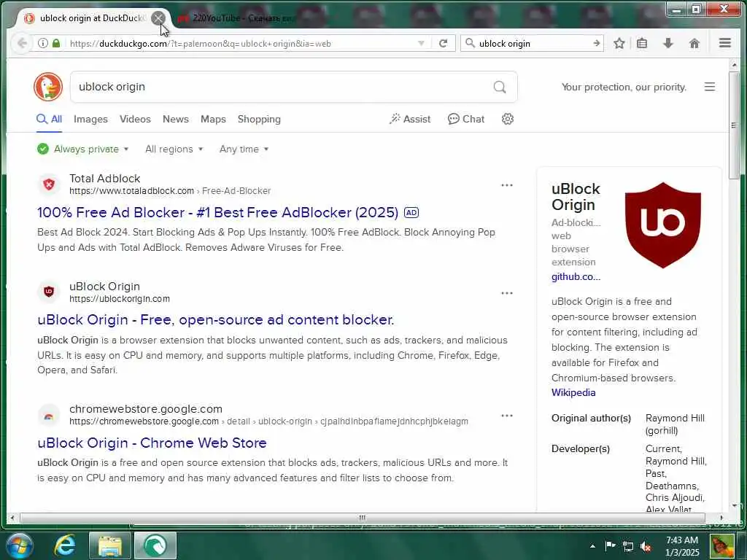
Task: Click the Total Adblock favicon
Action: (49, 184)
